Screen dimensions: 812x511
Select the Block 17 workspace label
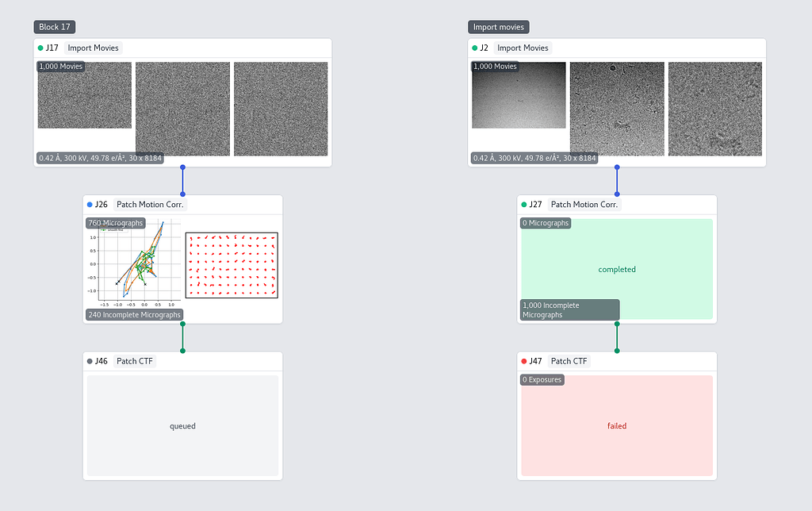click(x=55, y=27)
